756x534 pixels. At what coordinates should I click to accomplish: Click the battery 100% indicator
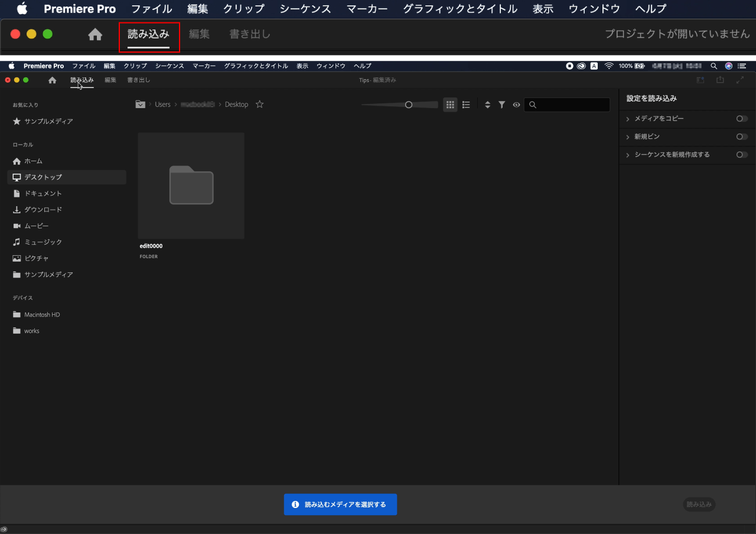[632, 66]
